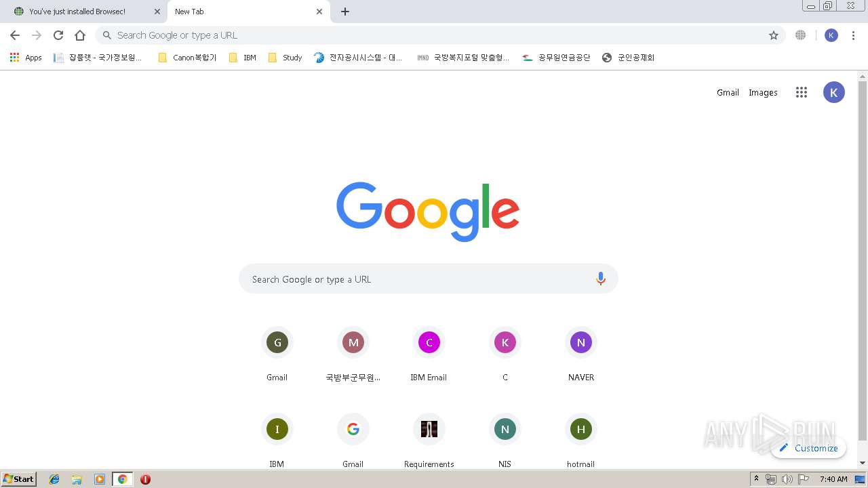Open the C shortcut with K icon
This screenshot has height=488, width=868.
click(505, 355)
